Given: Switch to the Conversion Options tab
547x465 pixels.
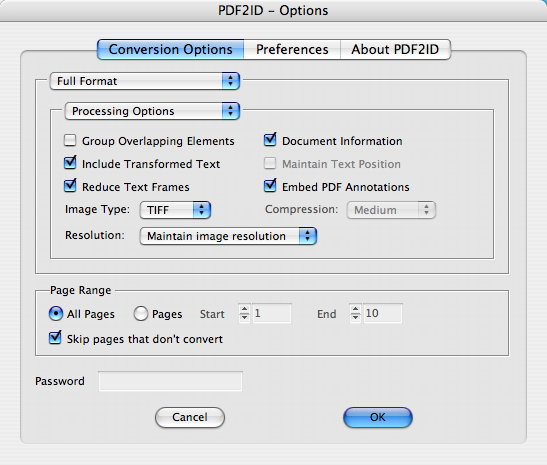Looking at the screenshot, I should pos(171,49).
